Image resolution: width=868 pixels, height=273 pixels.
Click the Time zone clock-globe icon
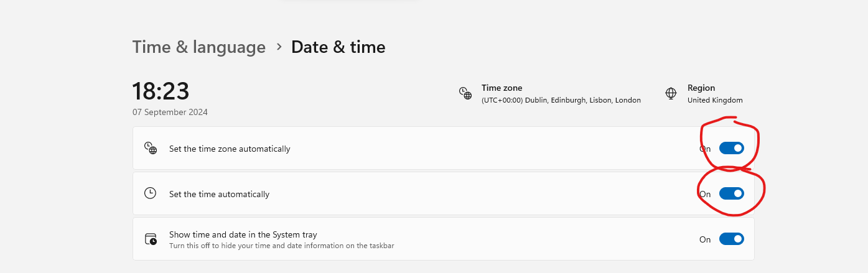pos(465,93)
